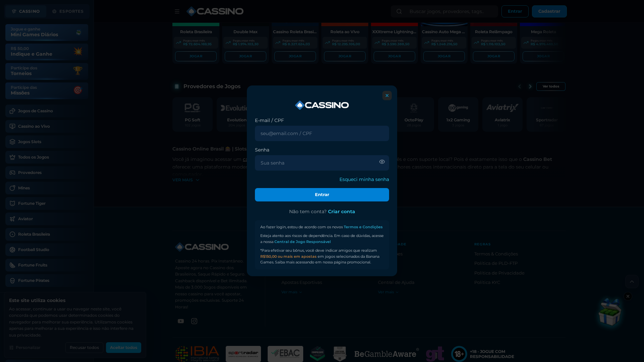Screen dimensions: 644x362
Task: Switch to the Cassino tab
Action: [26, 11]
